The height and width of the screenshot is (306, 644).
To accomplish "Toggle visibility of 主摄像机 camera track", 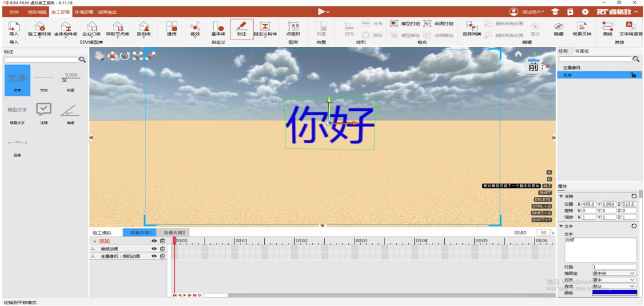I will click(154, 256).
